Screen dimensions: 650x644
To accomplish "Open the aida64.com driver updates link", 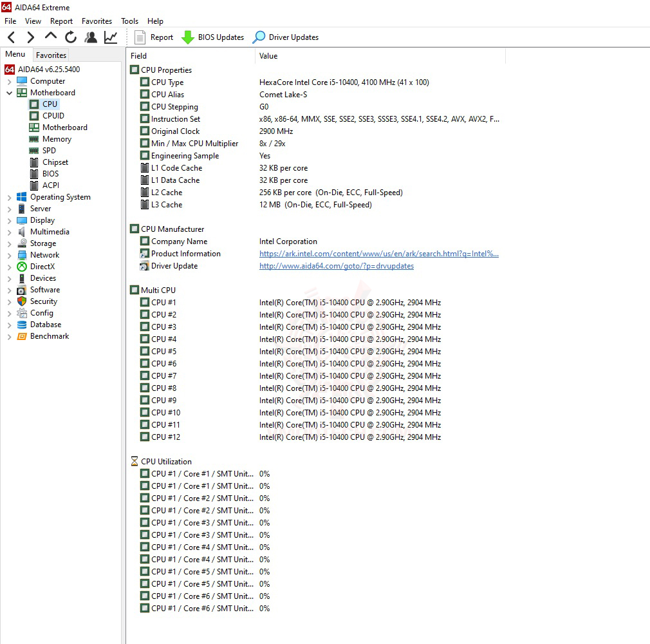I will click(337, 266).
